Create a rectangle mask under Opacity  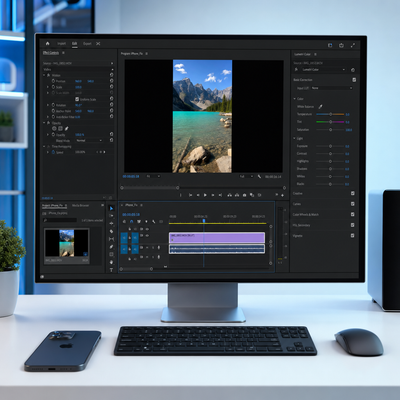point(60,129)
